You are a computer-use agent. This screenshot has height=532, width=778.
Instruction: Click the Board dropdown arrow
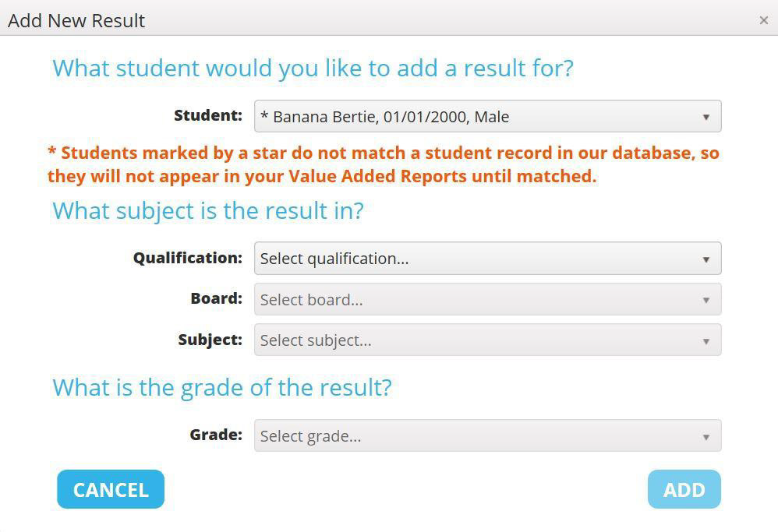(x=706, y=300)
